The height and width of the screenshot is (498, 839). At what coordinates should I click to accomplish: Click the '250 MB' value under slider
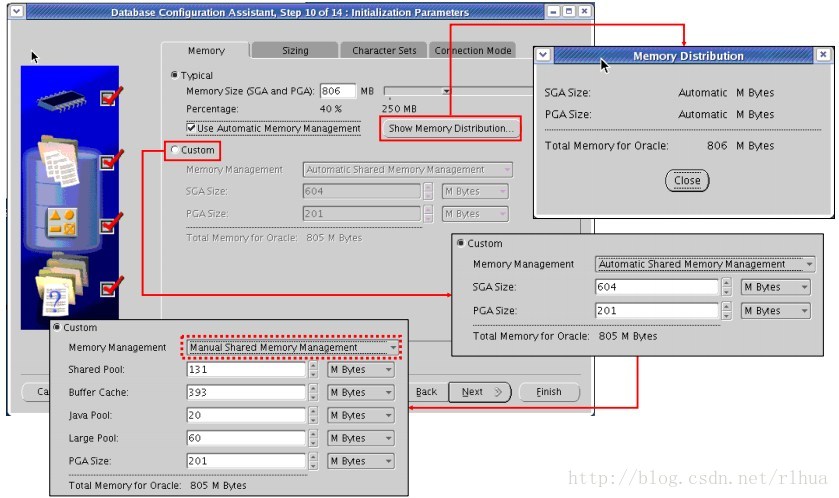click(x=399, y=109)
